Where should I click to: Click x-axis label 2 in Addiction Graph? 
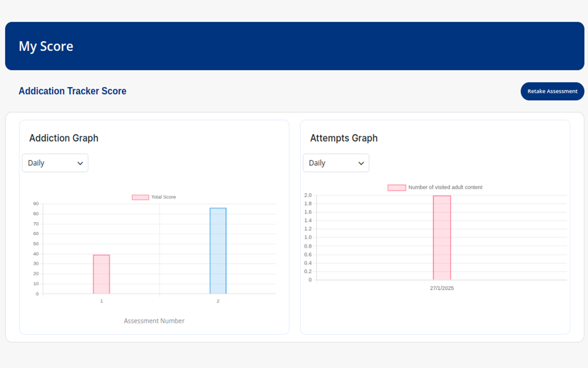point(218,301)
